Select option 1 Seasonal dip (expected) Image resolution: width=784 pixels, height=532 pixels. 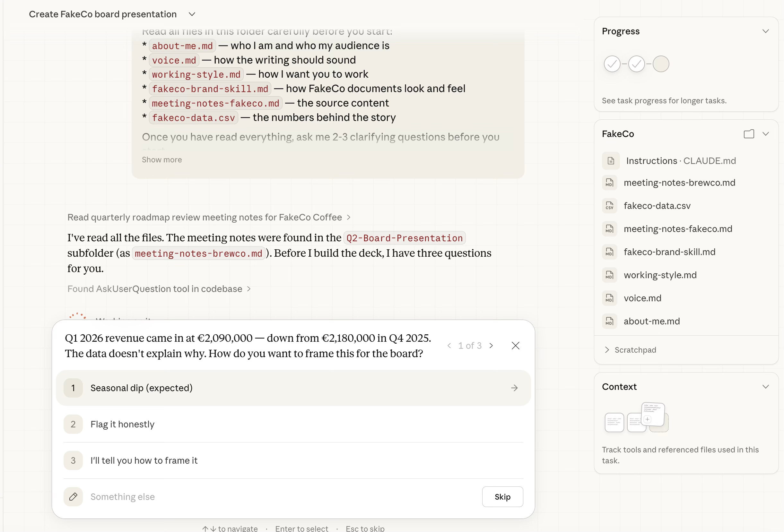point(141,388)
